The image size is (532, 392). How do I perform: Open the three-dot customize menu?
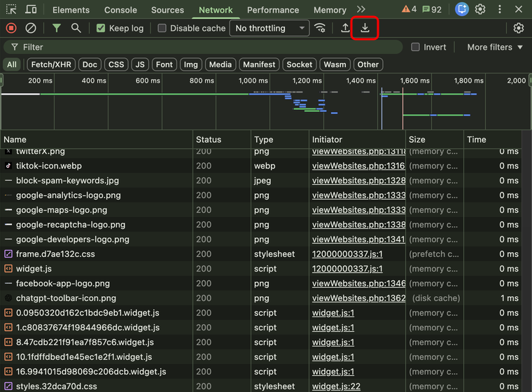tap(499, 10)
